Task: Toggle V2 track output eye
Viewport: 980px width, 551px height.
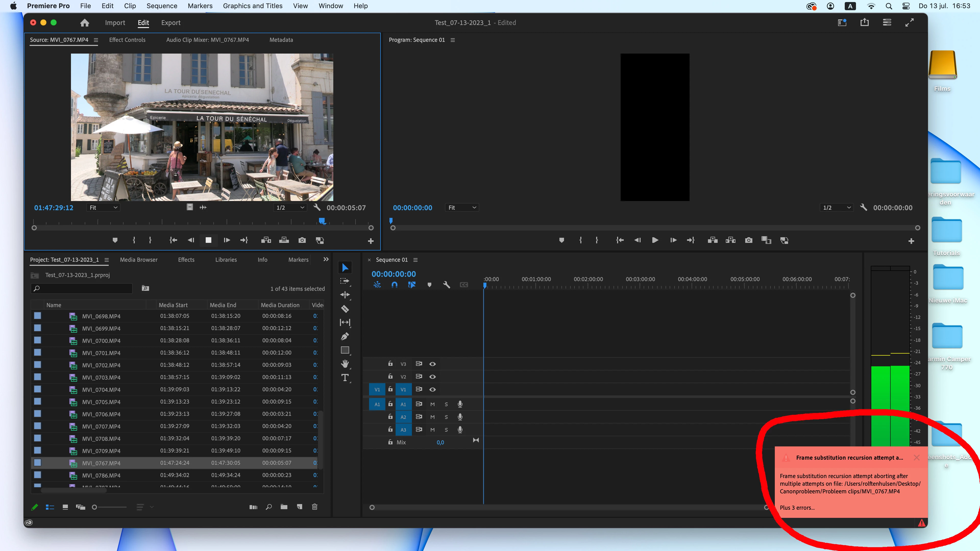Action: click(433, 377)
